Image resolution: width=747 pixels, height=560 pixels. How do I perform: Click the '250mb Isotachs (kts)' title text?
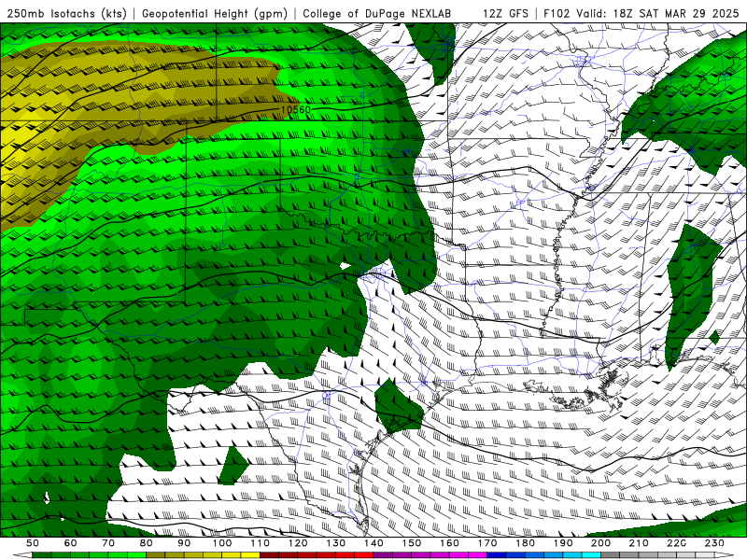pyautogui.click(x=66, y=13)
